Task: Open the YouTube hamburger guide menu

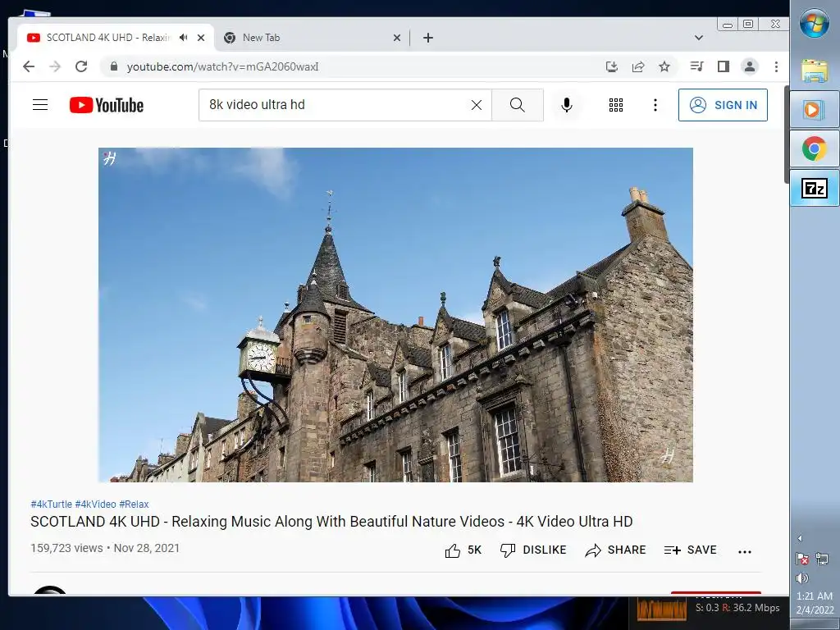Action: pos(40,104)
